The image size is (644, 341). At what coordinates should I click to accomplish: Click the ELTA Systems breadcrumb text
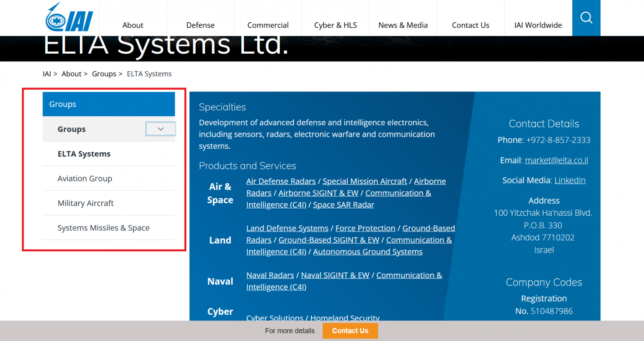pyautogui.click(x=149, y=74)
